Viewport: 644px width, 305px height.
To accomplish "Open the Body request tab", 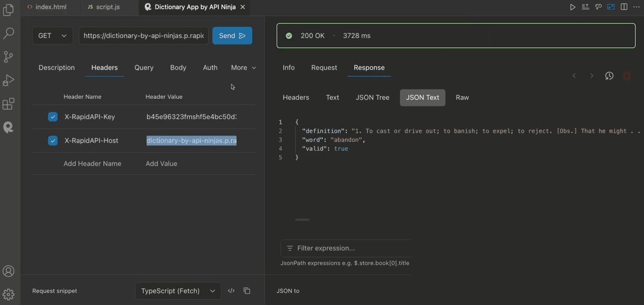I will [x=178, y=68].
